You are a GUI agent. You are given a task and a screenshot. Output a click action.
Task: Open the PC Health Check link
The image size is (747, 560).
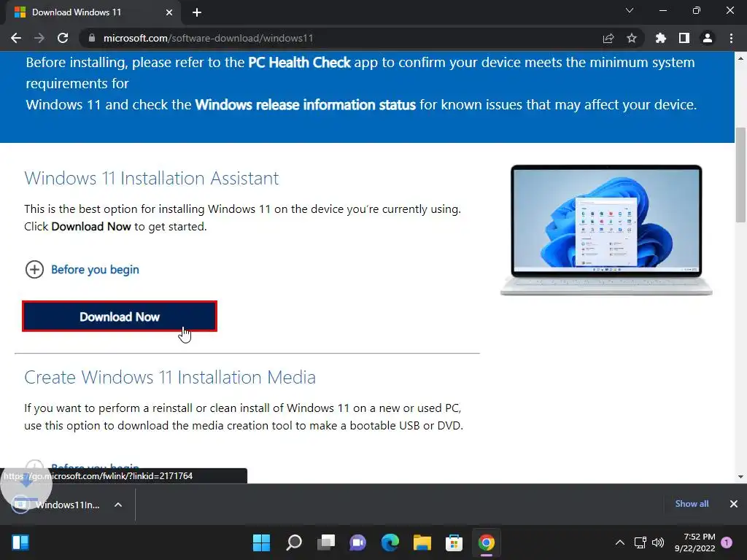[299, 63]
